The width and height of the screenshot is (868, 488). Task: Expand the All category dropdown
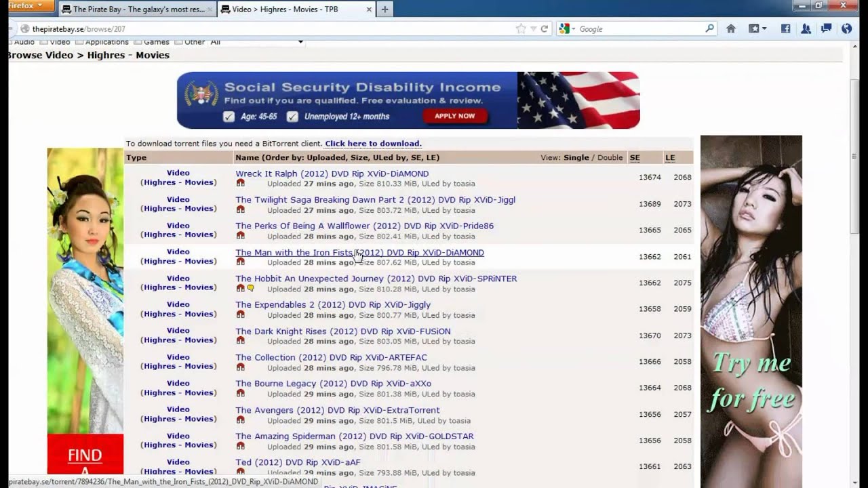pyautogui.click(x=256, y=42)
